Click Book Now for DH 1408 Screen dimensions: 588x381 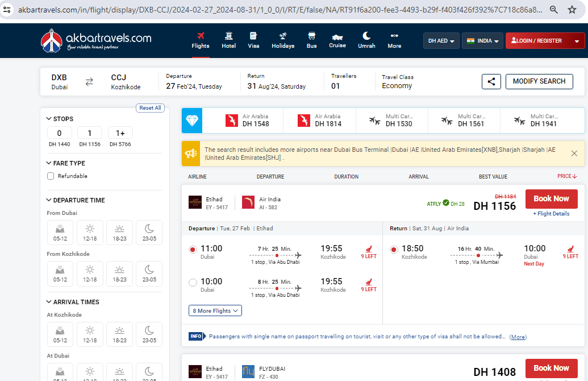[x=551, y=368]
